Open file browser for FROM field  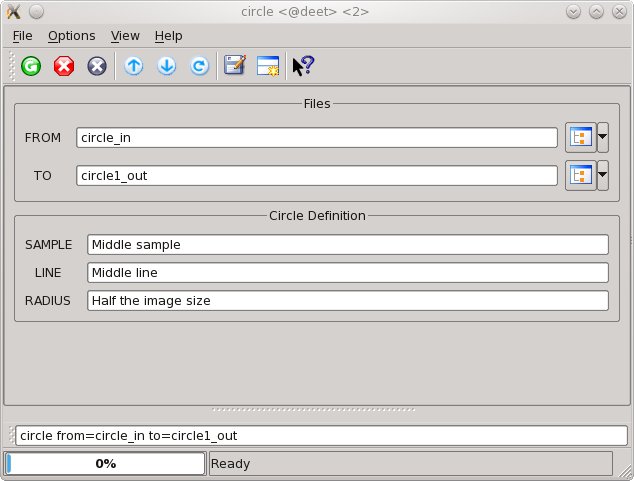click(x=580, y=138)
